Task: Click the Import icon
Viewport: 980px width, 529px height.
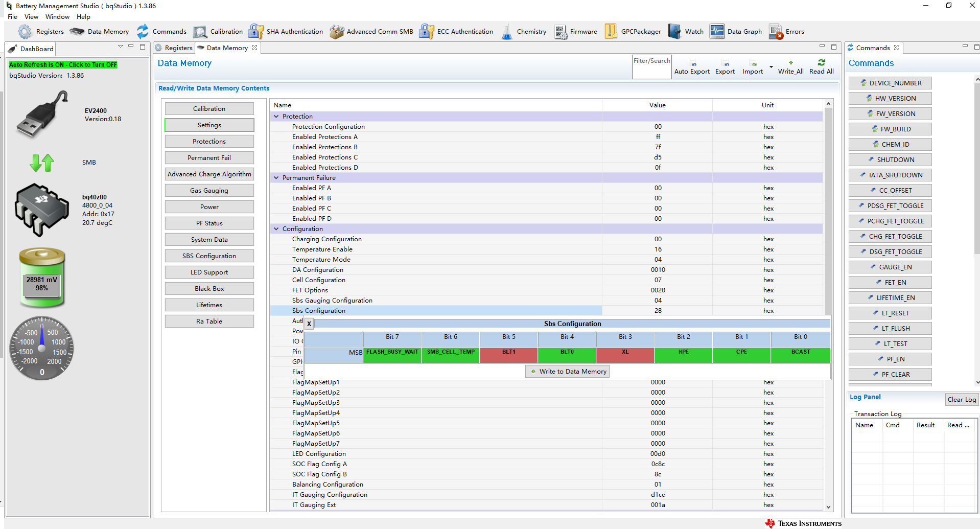Action: click(x=754, y=64)
